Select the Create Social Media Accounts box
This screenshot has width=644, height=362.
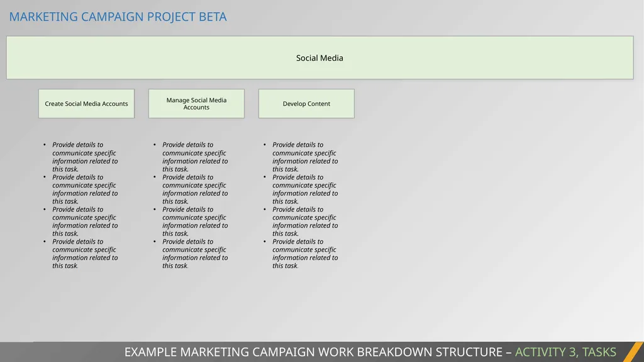[86, 104]
